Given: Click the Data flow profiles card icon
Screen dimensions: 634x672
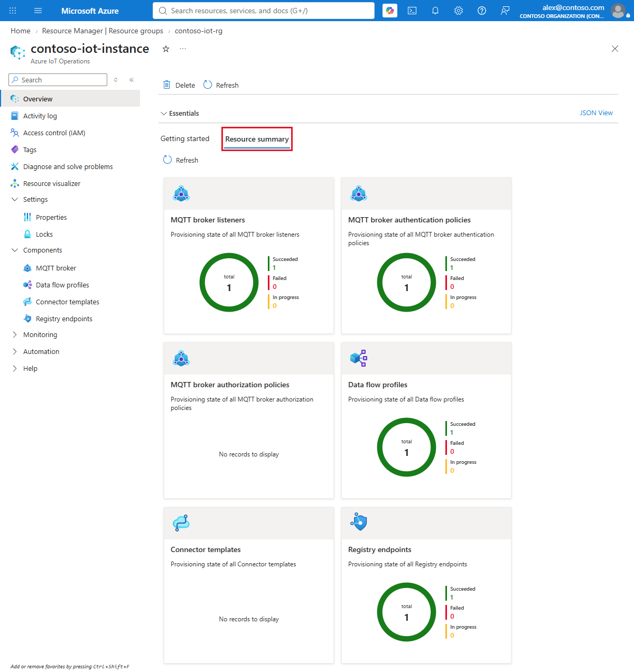Looking at the screenshot, I should (359, 358).
